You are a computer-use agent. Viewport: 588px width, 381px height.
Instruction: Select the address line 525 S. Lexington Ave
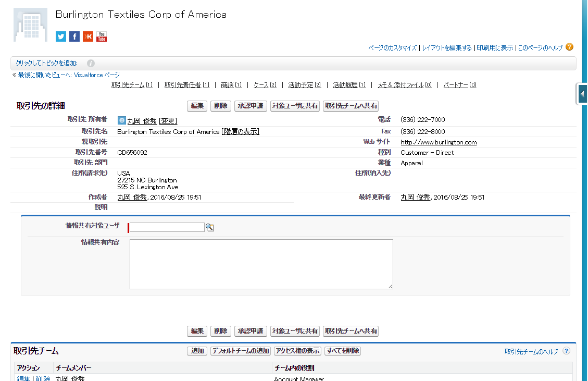148,187
